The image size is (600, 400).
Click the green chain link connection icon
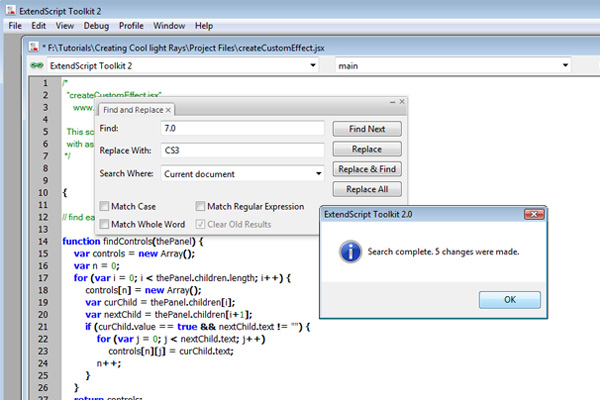37,65
